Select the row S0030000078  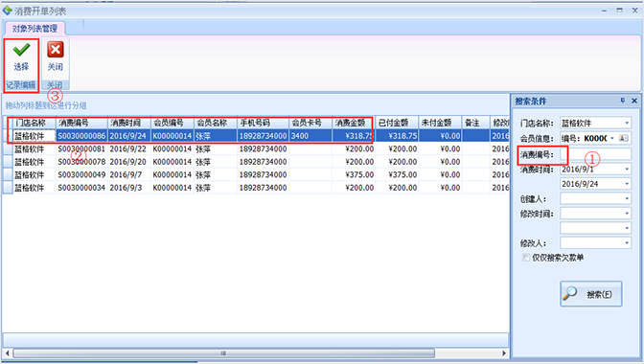(x=256, y=162)
